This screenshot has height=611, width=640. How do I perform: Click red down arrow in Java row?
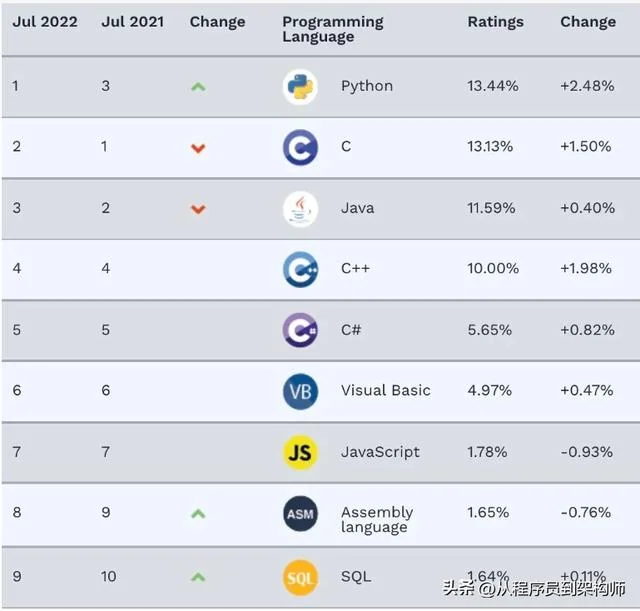point(198,209)
